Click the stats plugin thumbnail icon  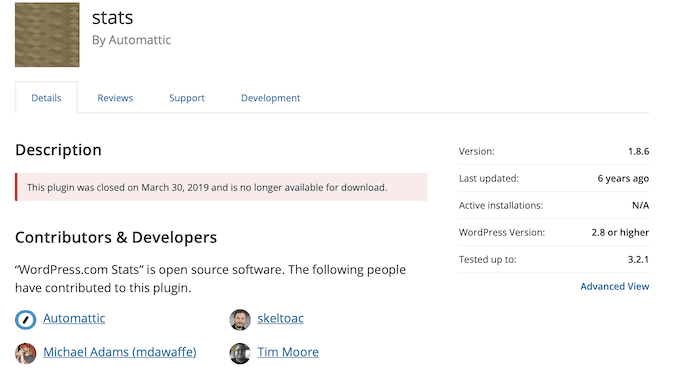(x=47, y=35)
